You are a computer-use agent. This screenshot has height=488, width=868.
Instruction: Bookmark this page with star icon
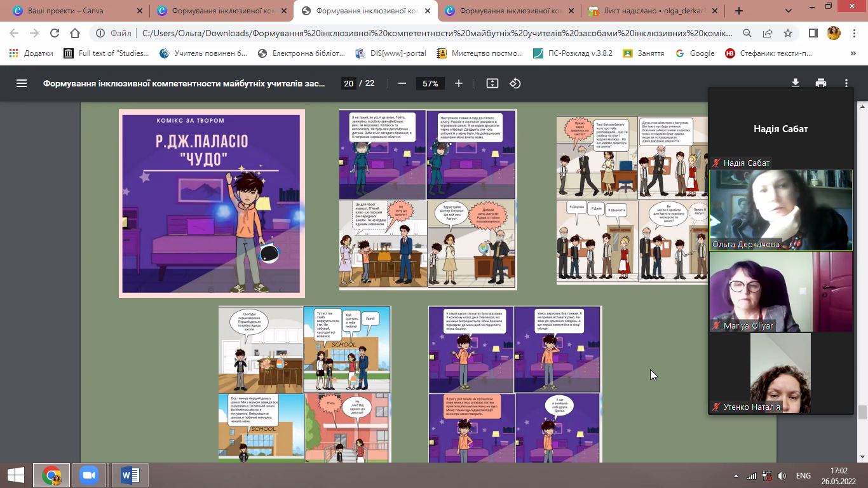click(788, 34)
